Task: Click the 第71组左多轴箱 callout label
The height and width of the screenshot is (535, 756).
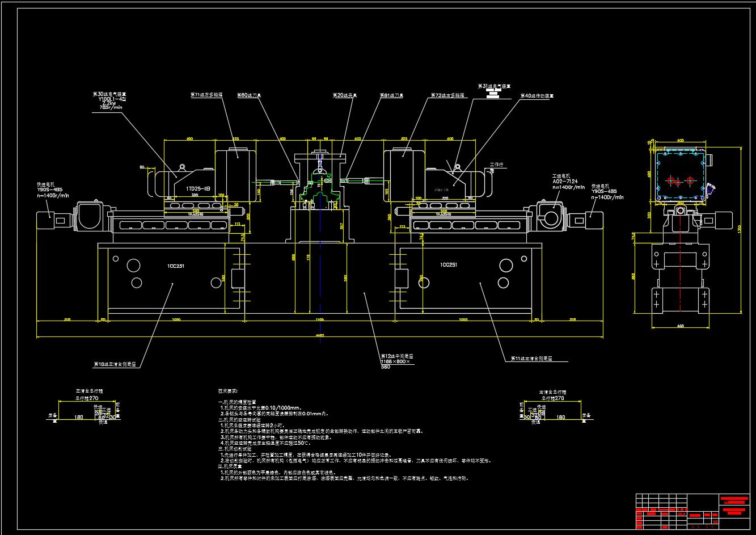Action: click(206, 95)
